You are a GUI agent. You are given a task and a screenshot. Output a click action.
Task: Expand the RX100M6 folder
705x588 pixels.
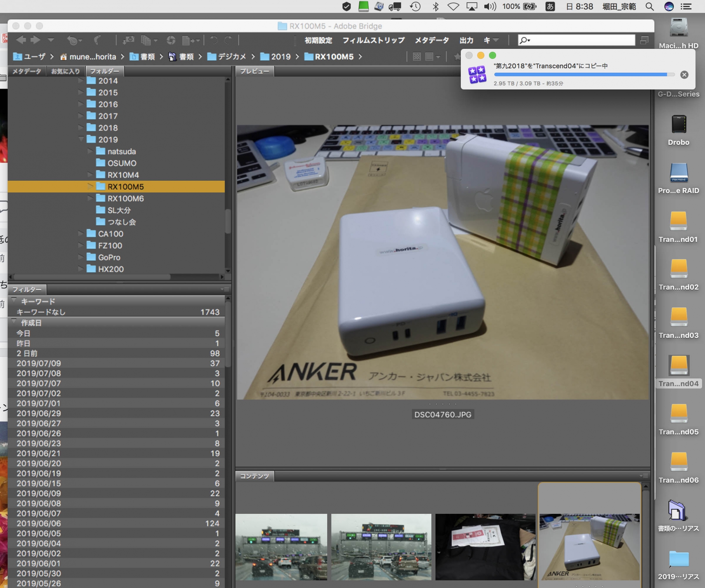(x=90, y=198)
